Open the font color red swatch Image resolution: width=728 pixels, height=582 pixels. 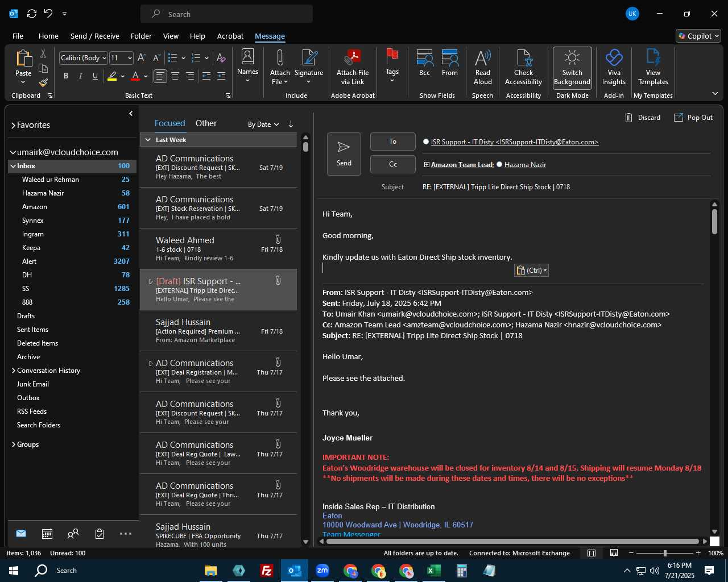coord(135,76)
